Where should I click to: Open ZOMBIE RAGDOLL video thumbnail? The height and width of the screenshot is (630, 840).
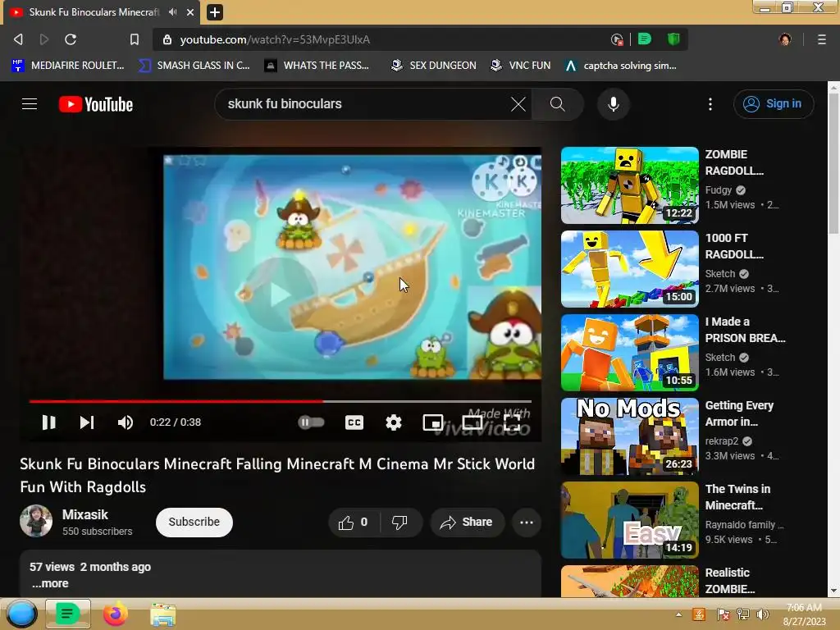click(629, 185)
